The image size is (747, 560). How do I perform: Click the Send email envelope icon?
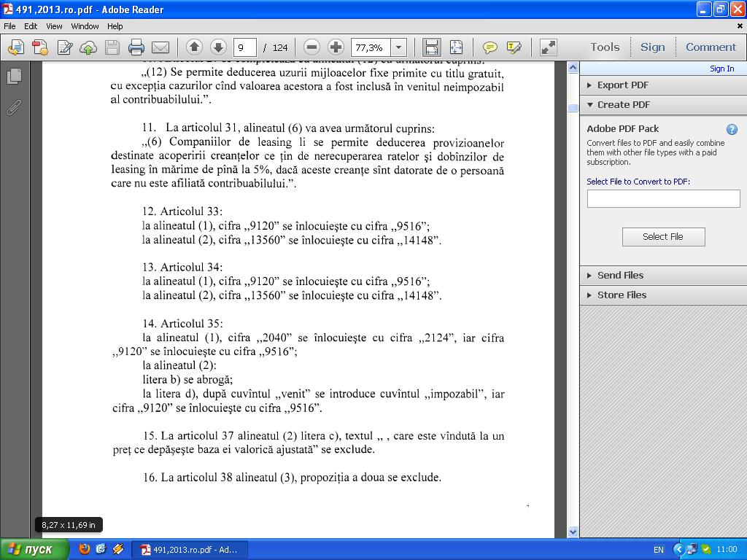[160, 47]
